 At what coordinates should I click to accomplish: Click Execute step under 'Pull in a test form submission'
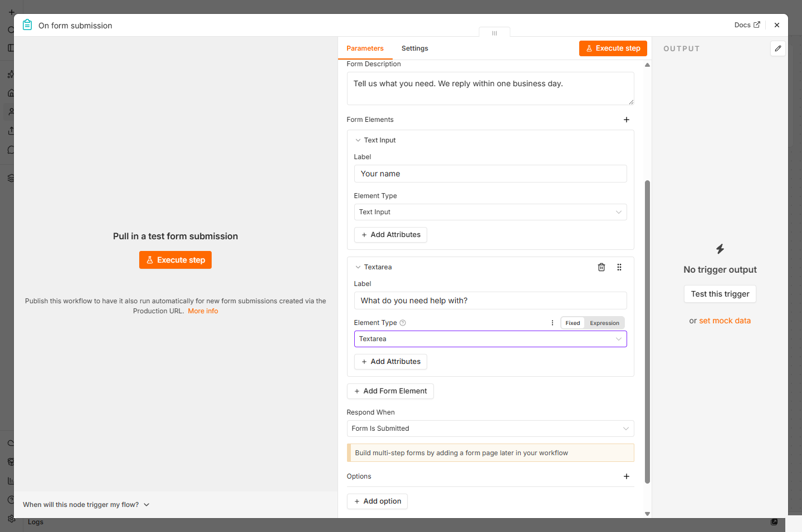click(x=175, y=260)
